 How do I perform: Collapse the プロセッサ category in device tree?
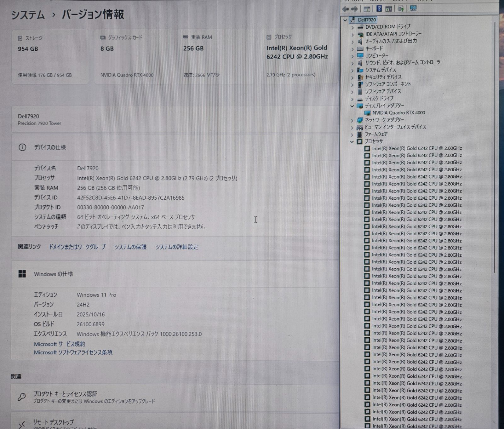pyautogui.click(x=352, y=141)
